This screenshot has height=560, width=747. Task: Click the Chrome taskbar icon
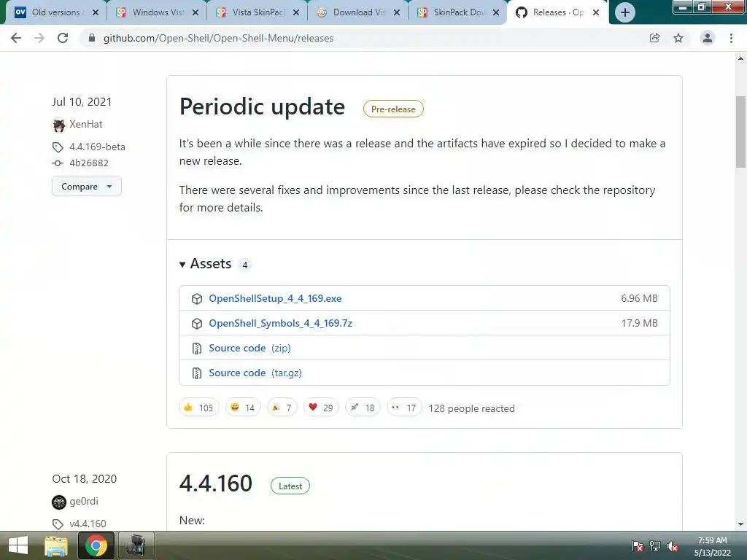point(96,545)
